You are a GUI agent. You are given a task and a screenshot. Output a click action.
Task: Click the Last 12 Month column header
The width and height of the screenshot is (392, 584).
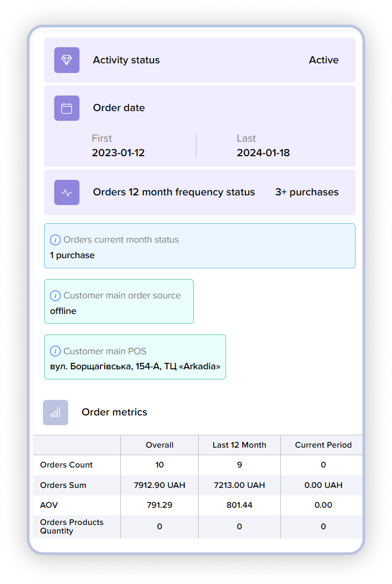pyautogui.click(x=239, y=445)
